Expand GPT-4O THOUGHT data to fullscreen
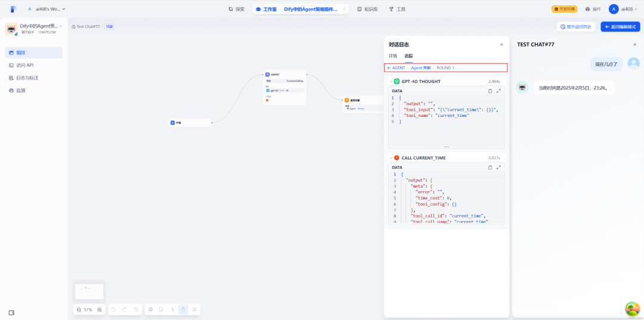Viewport: 644px width, 320px height. (x=499, y=91)
